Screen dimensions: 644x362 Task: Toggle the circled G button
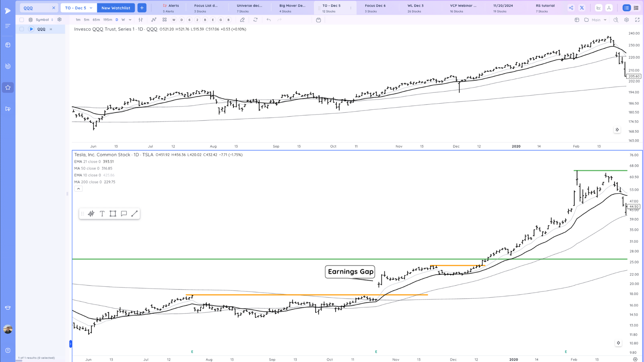click(x=221, y=20)
